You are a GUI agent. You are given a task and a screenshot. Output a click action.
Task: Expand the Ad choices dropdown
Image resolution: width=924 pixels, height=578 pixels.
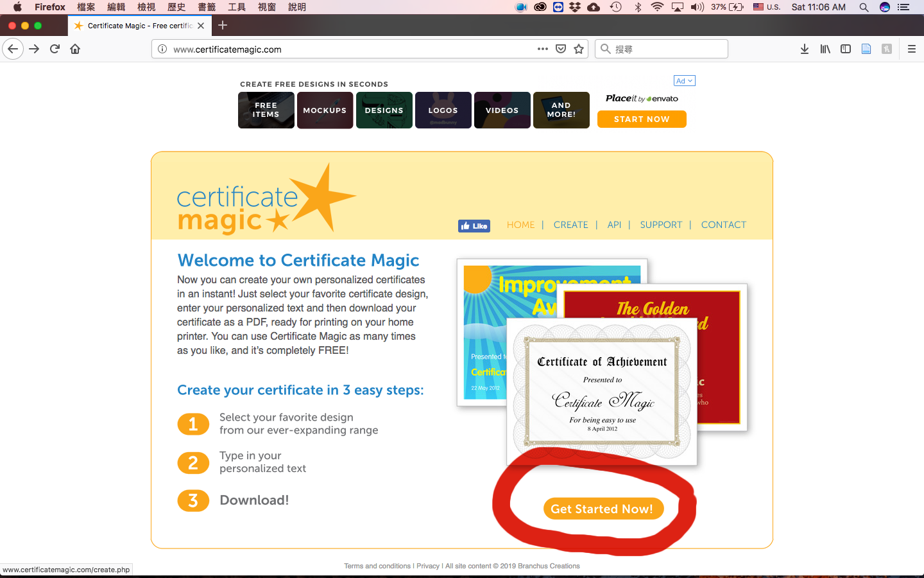[x=684, y=81]
